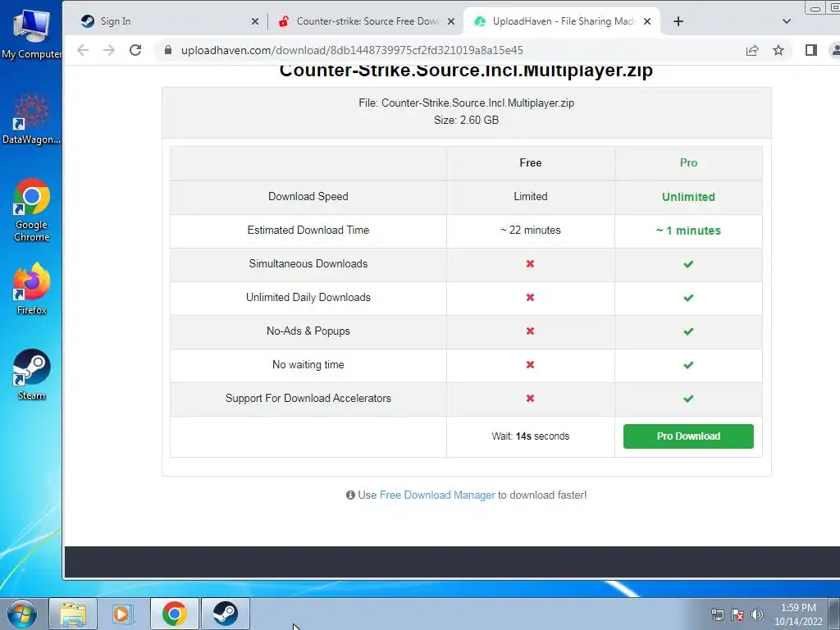Click the volume speaker tray icon
The height and width of the screenshot is (630, 840).
(x=756, y=614)
